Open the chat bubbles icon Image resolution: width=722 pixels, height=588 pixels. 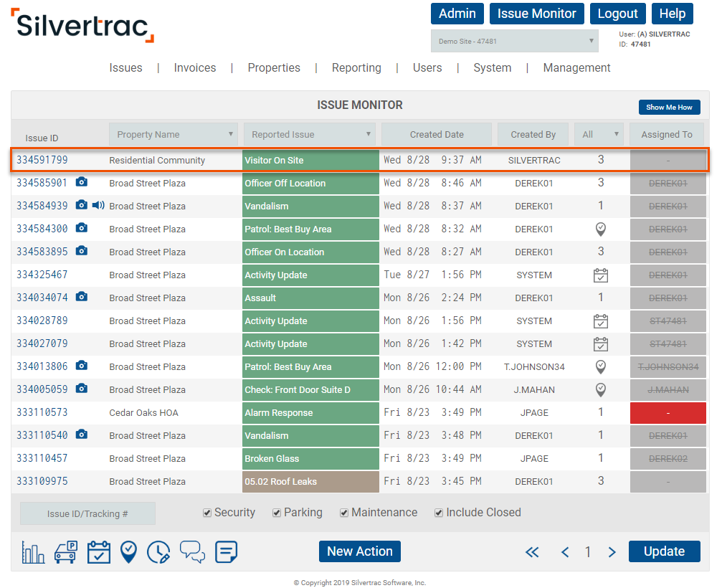[192, 551]
